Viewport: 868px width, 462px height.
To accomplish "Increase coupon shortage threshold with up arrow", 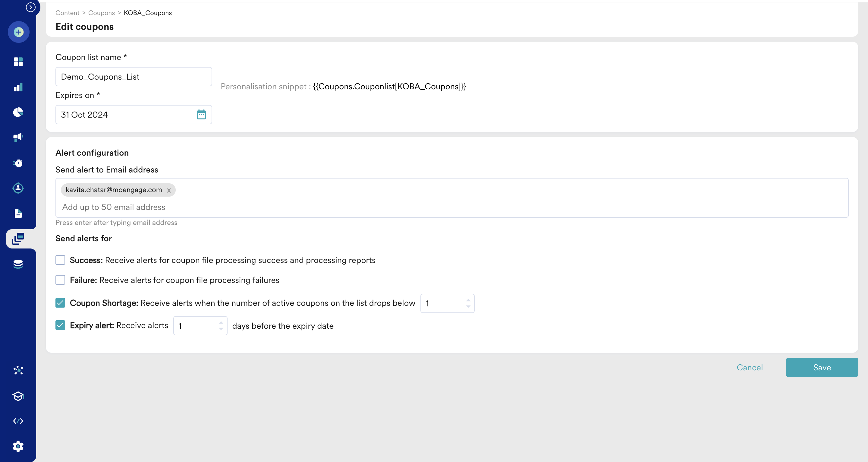I will click(468, 300).
